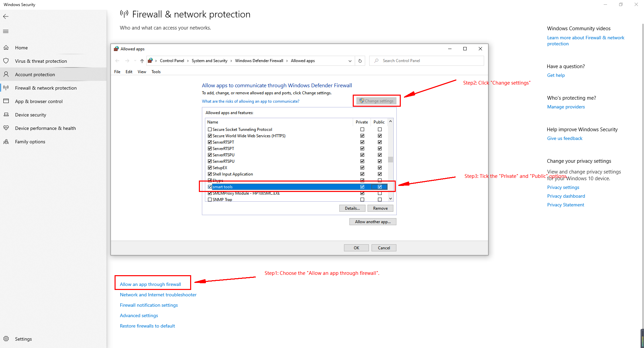Open the Edit menu
Viewport: 644px width, 348px height.
(129, 71)
